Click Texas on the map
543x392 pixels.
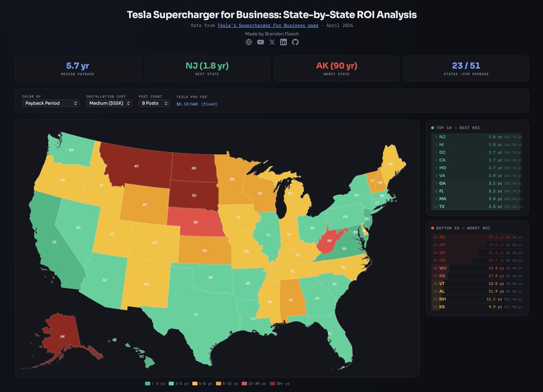[x=196, y=314]
